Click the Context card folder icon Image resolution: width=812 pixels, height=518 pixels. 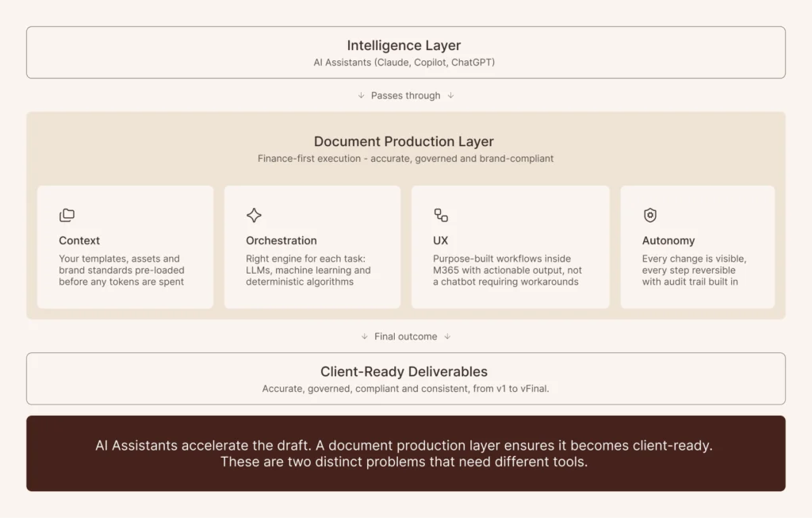coord(67,215)
